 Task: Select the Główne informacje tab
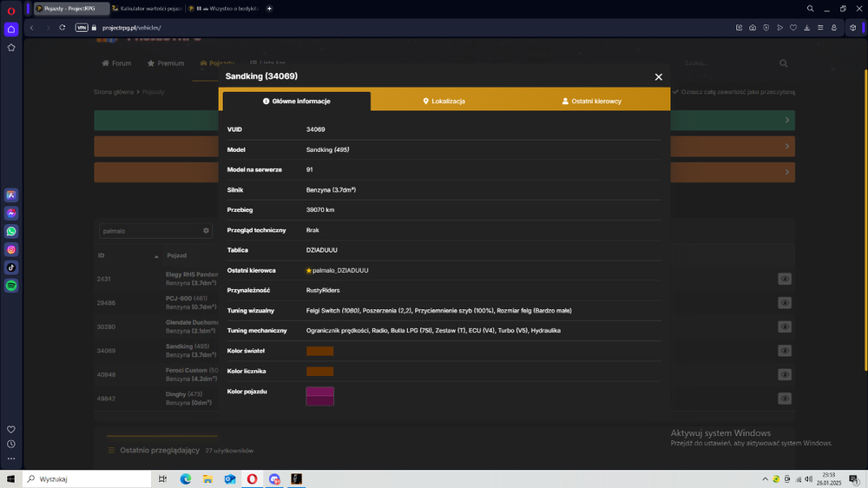[297, 102]
